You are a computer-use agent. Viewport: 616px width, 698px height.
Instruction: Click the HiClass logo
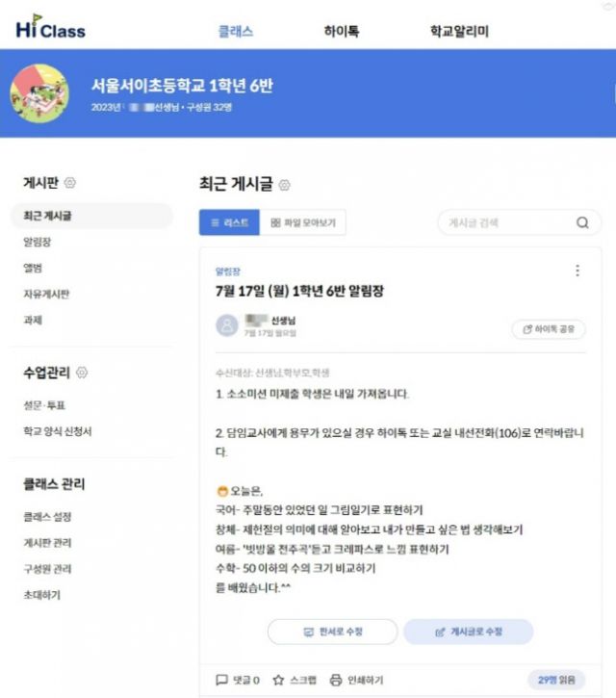point(50,28)
